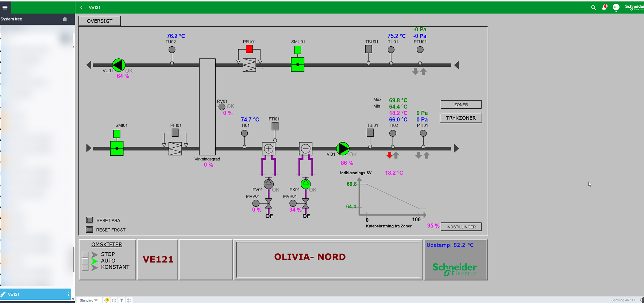Click the TI02 temperature sensor

[393, 133]
